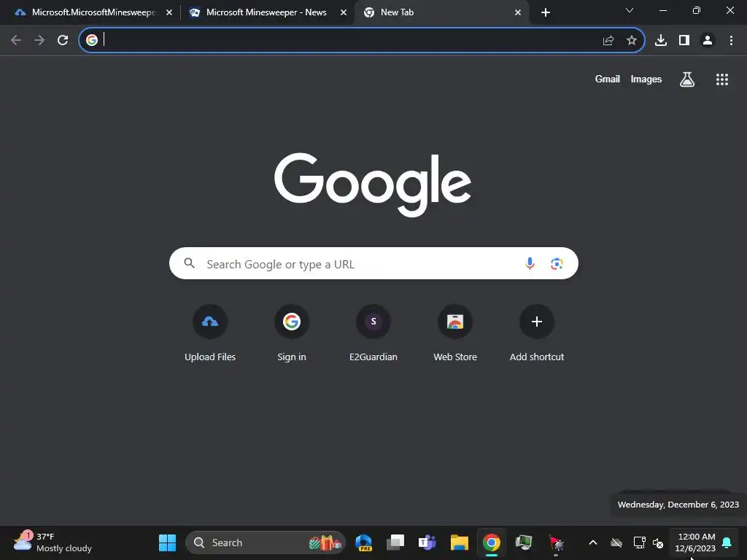Open the Images link
747x560 pixels.
click(x=646, y=79)
